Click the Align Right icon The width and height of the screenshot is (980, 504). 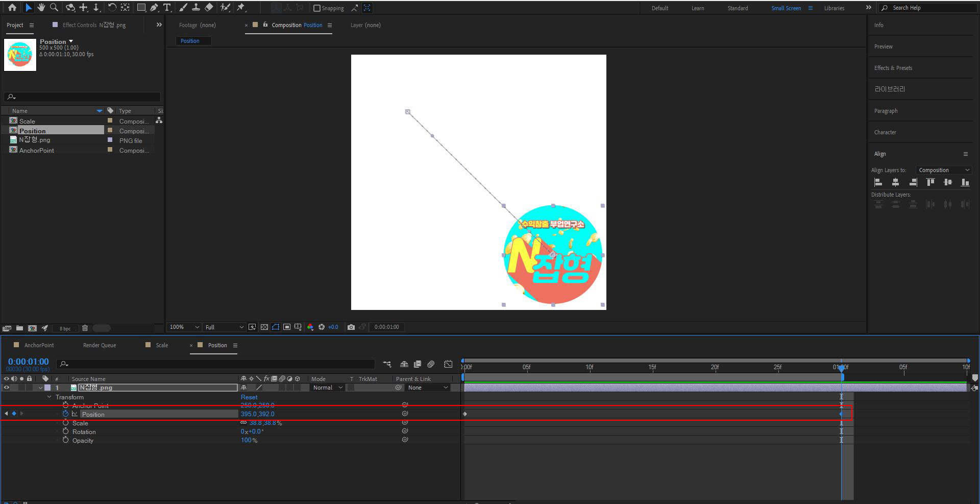(913, 182)
